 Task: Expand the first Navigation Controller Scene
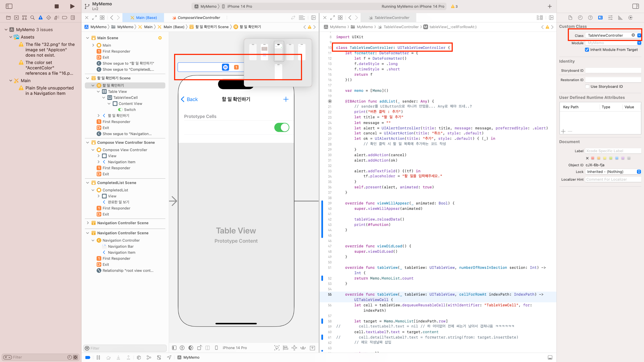click(88, 223)
